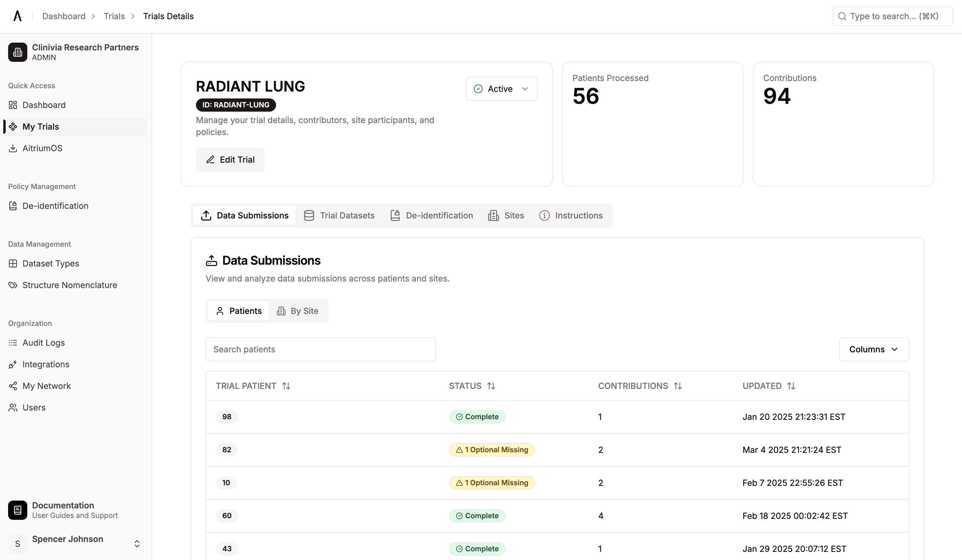
Task: Click the Edit Trial button
Action: click(x=230, y=160)
